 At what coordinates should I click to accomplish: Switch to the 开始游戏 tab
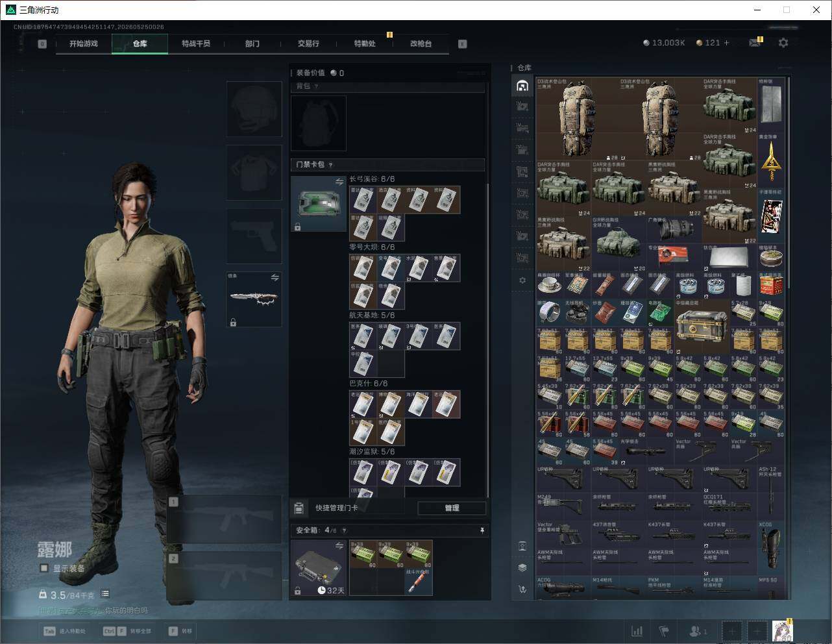(84, 43)
